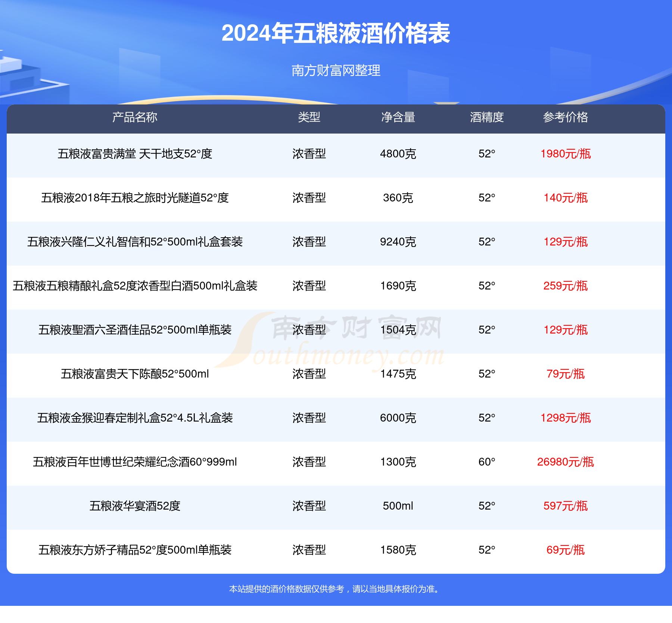
Task: Click net content 6000克
Action: (x=398, y=418)
